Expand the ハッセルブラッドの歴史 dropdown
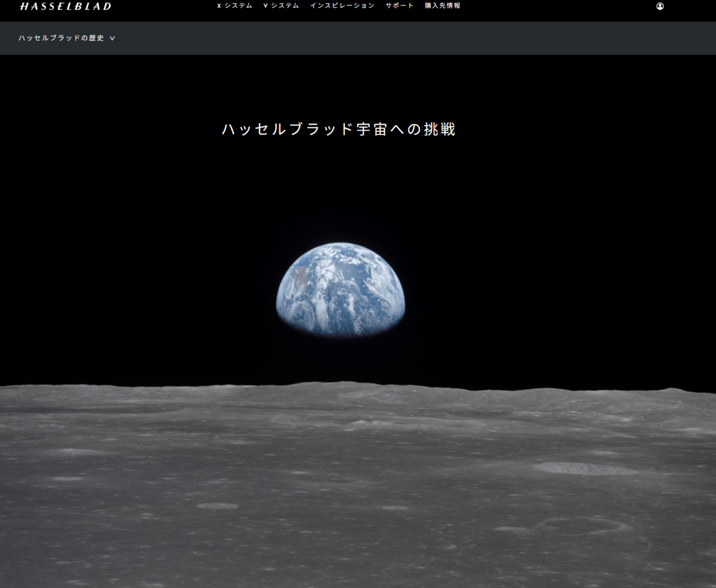716x588 pixels. 67,38
